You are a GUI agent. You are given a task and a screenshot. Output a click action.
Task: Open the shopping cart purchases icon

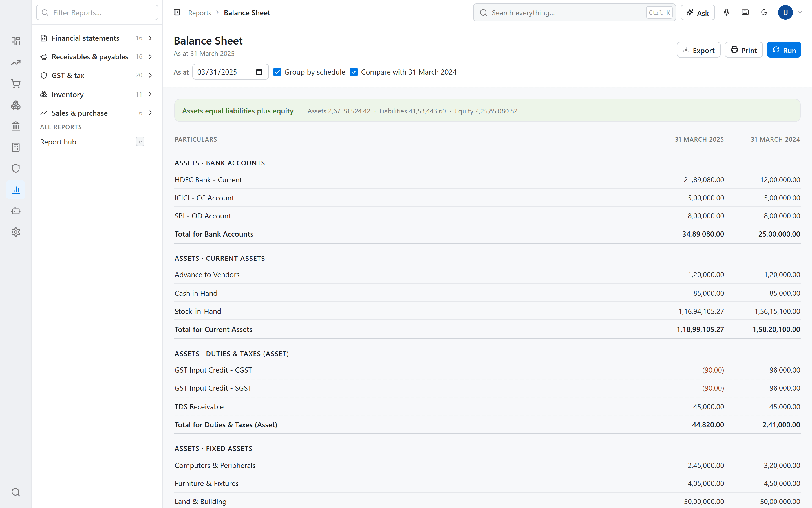16,84
